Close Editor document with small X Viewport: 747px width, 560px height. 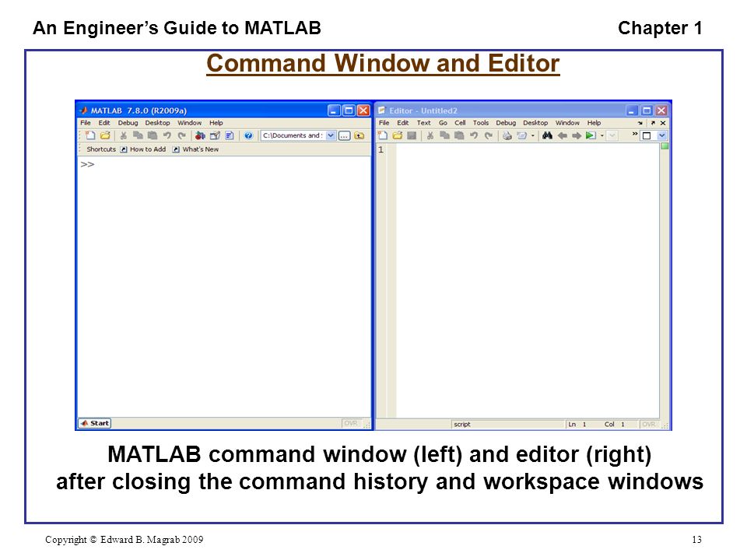click(x=663, y=123)
